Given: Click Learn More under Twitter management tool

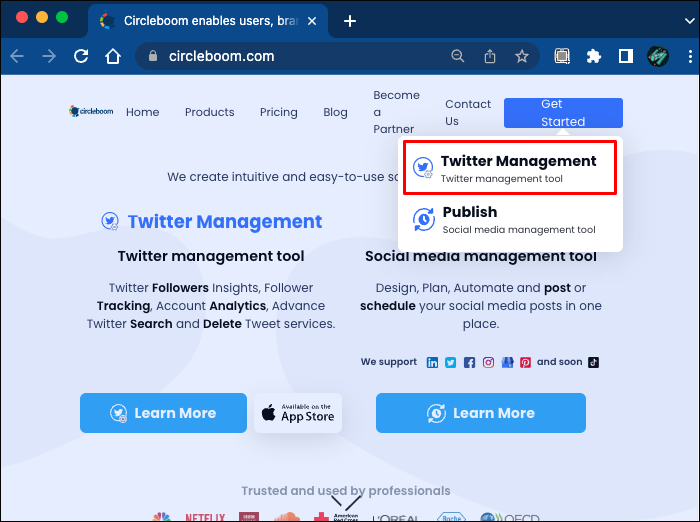Looking at the screenshot, I should [x=163, y=413].
